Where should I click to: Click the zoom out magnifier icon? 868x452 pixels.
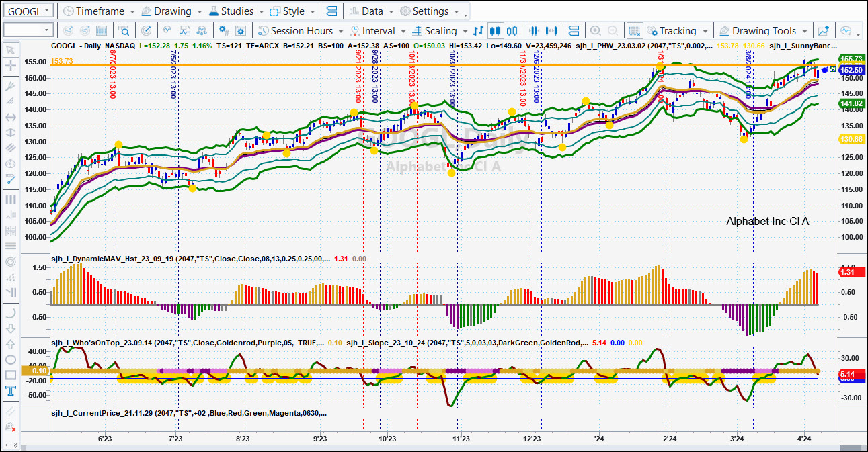pyautogui.click(x=613, y=30)
